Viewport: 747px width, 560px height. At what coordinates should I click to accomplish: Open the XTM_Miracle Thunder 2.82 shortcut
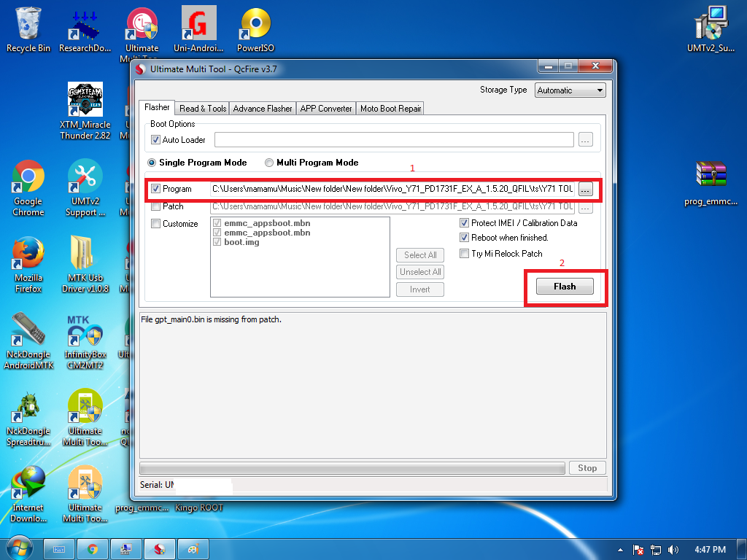pos(85,111)
